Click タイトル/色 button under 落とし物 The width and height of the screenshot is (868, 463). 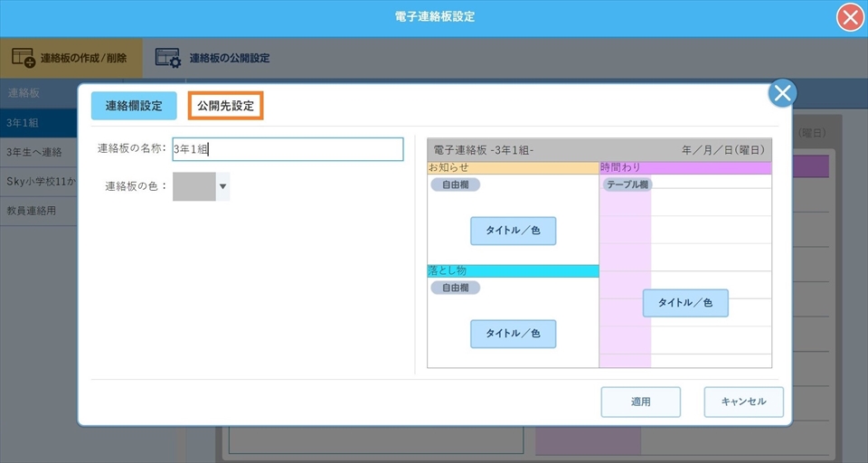click(x=513, y=334)
